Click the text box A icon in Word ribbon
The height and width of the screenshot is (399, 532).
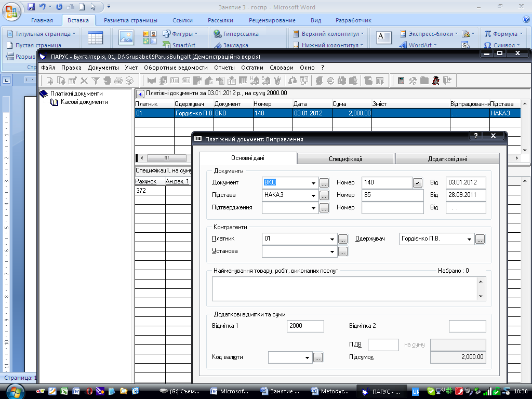[x=384, y=38]
